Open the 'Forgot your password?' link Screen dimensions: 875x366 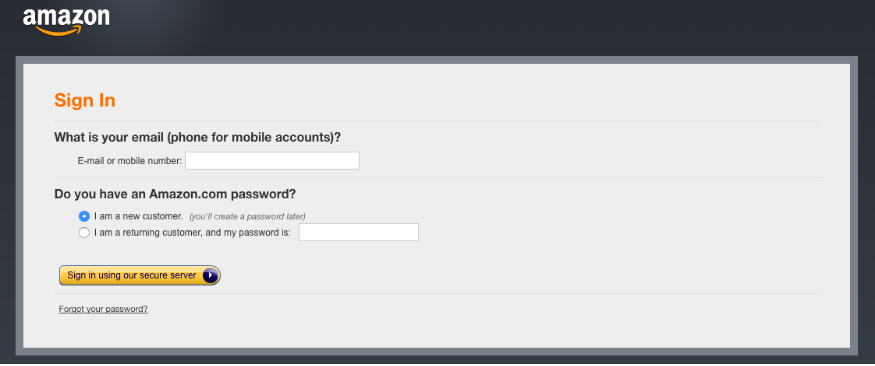(103, 309)
